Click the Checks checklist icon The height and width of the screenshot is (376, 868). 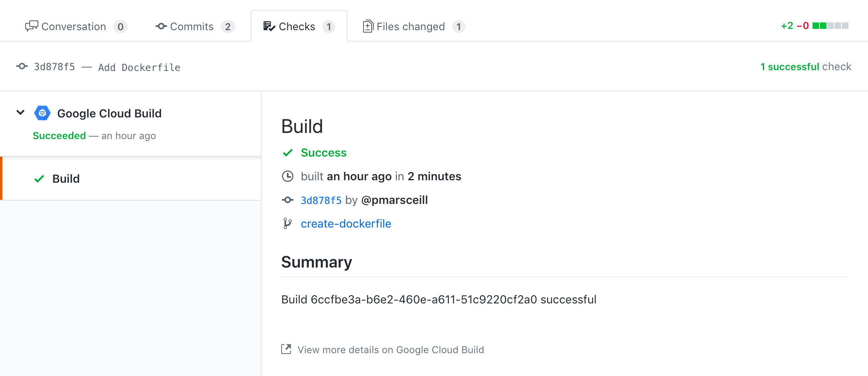pos(269,26)
